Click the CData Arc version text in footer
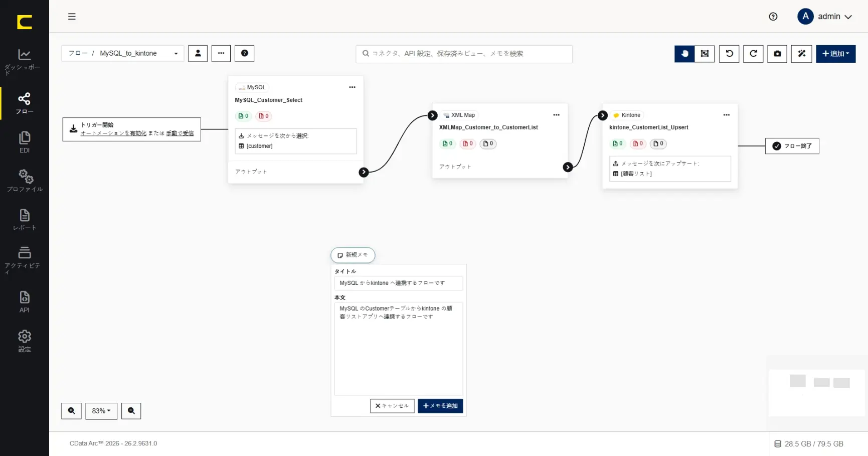The image size is (868, 456). point(113,443)
